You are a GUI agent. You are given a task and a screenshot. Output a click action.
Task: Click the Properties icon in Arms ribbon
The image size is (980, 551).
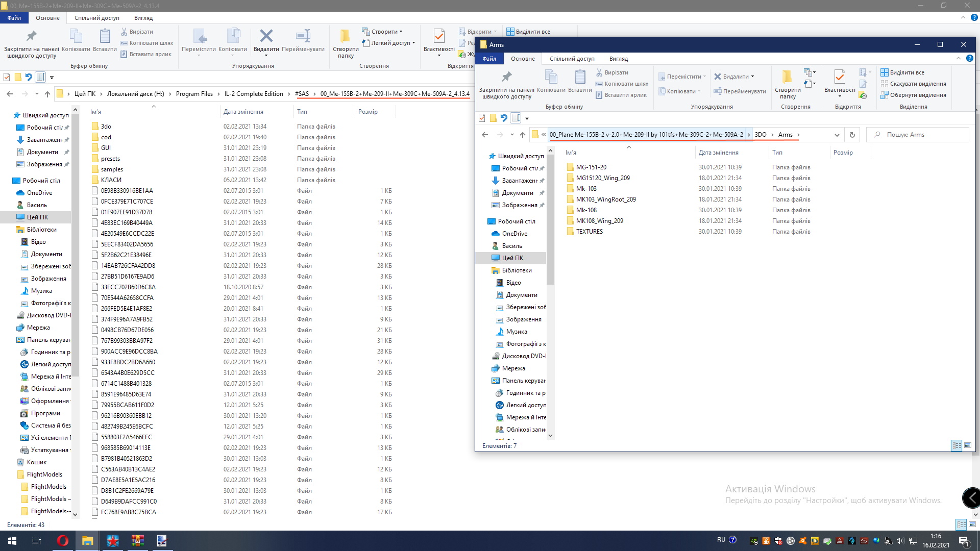[x=840, y=78]
